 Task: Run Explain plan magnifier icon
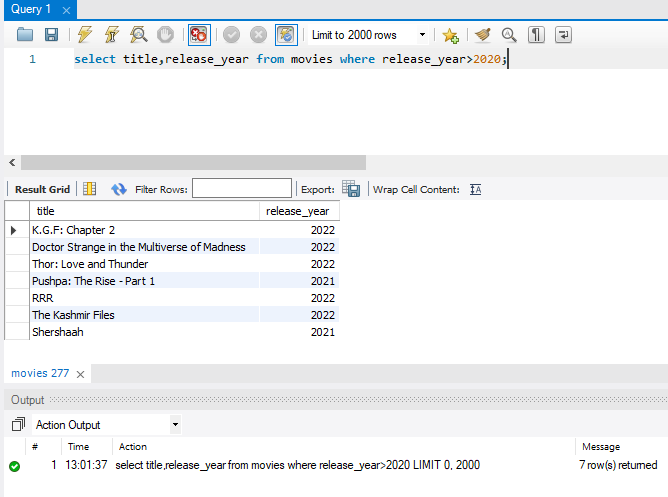tap(139, 34)
